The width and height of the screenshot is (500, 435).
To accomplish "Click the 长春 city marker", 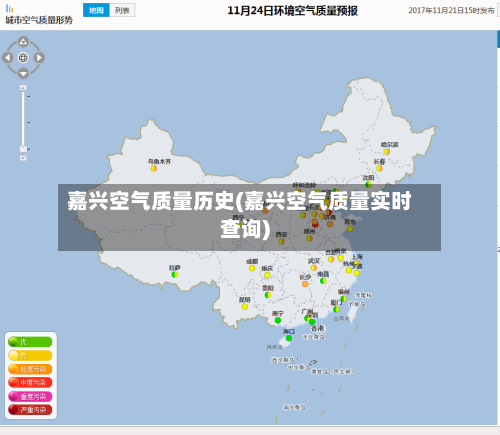I will click(x=379, y=168).
